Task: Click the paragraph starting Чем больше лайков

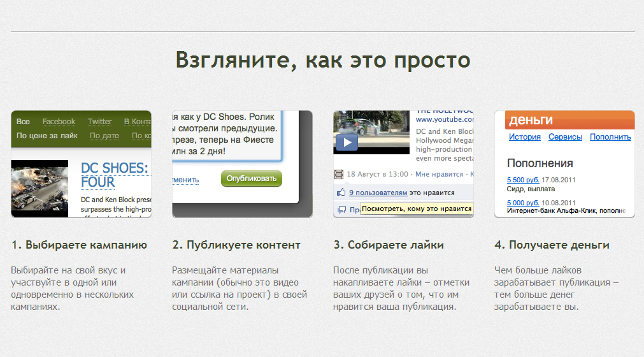Action: pos(557,288)
